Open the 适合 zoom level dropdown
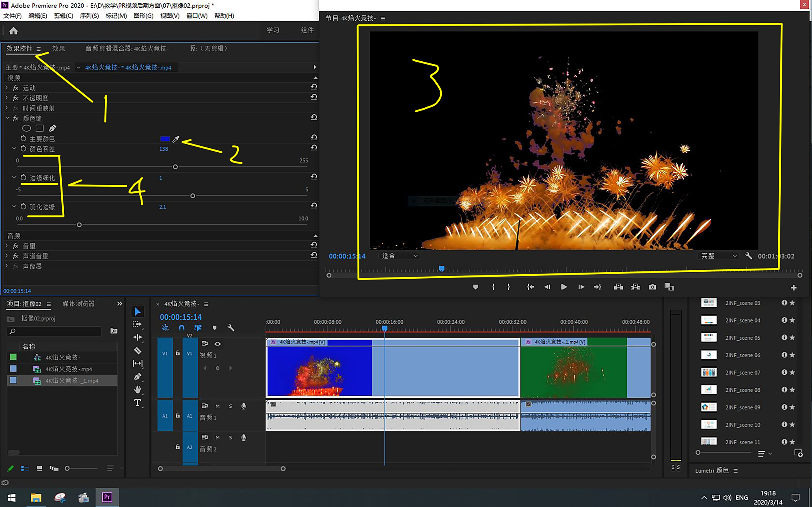The image size is (812, 507). [400, 256]
